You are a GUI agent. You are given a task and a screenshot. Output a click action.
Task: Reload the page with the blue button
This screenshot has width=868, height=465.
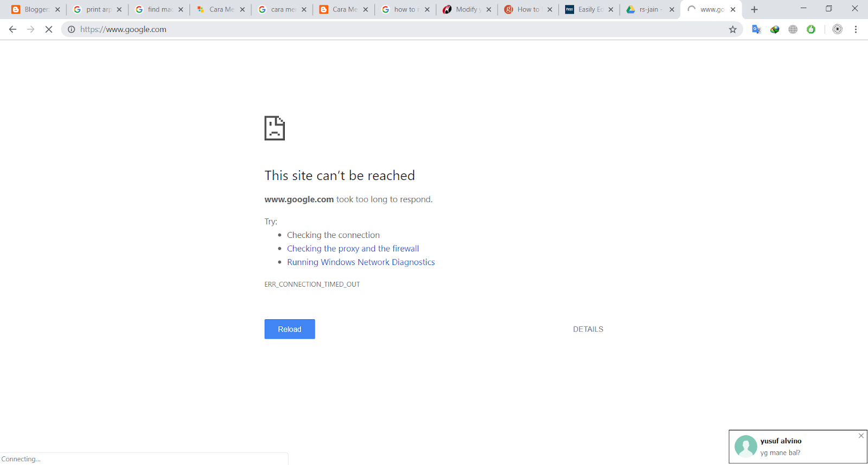[x=290, y=329]
